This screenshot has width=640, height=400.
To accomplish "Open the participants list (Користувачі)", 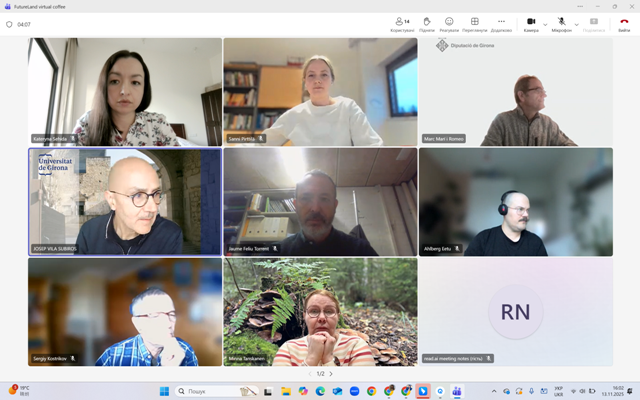I will (x=401, y=23).
